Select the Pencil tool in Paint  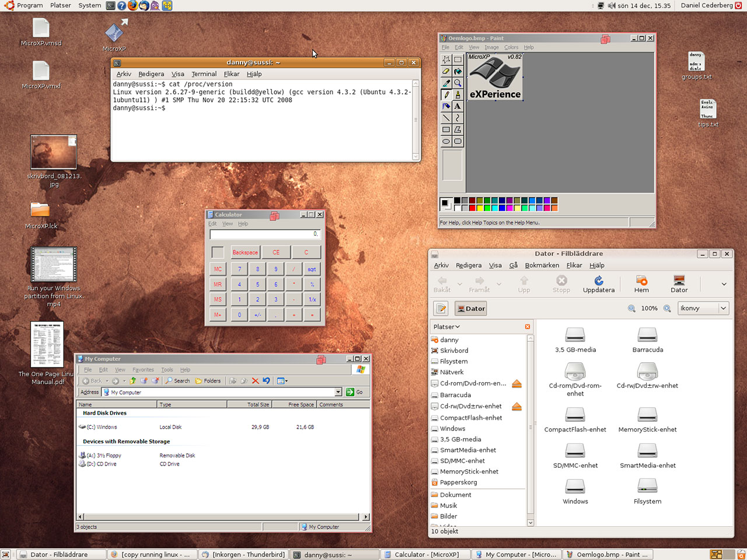446,94
